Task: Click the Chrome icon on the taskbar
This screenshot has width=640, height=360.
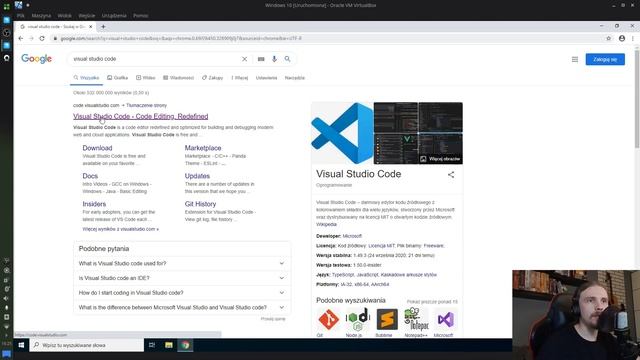Action: coord(185,345)
